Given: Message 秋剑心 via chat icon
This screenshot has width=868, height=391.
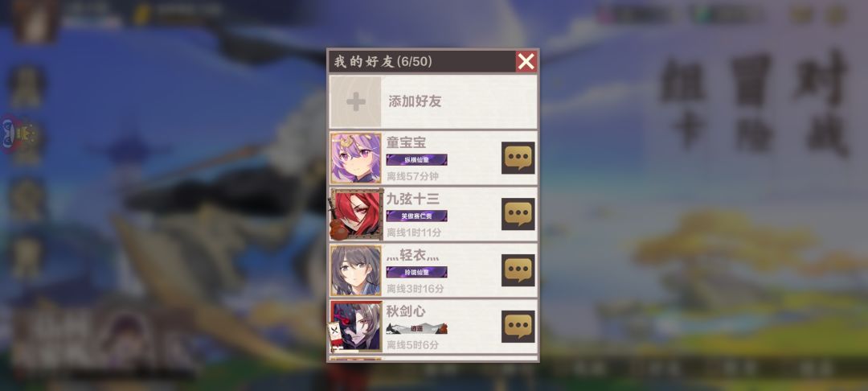Looking at the screenshot, I should click(518, 326).
